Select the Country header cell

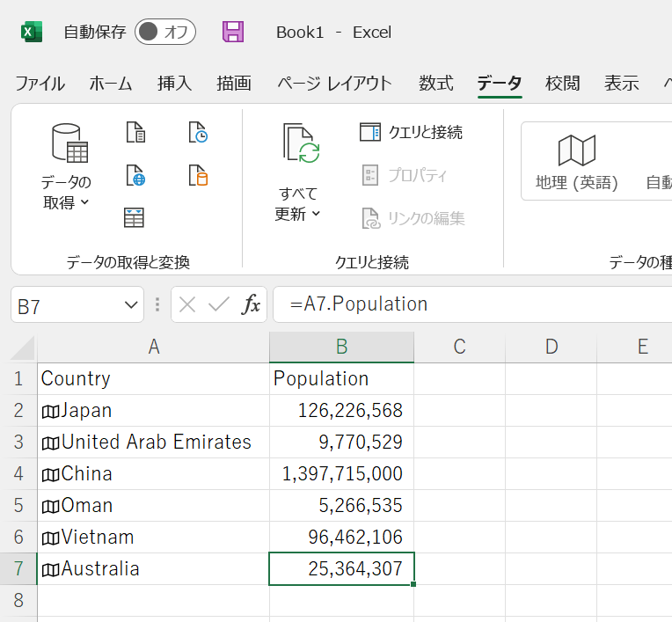click(153, 379)
